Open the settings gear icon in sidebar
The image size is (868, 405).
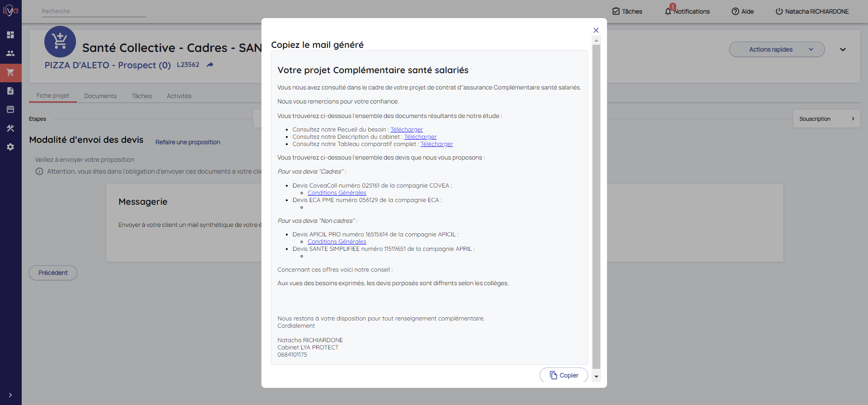click(x=10, y=147)
